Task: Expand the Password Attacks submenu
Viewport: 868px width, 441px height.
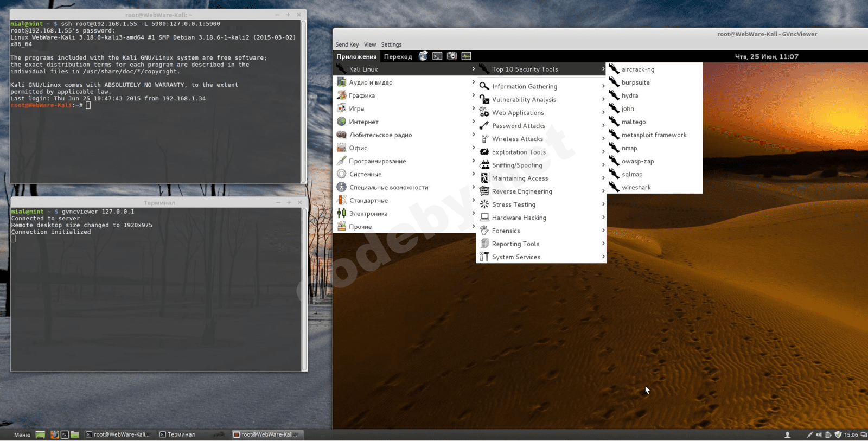Action: 541,126
